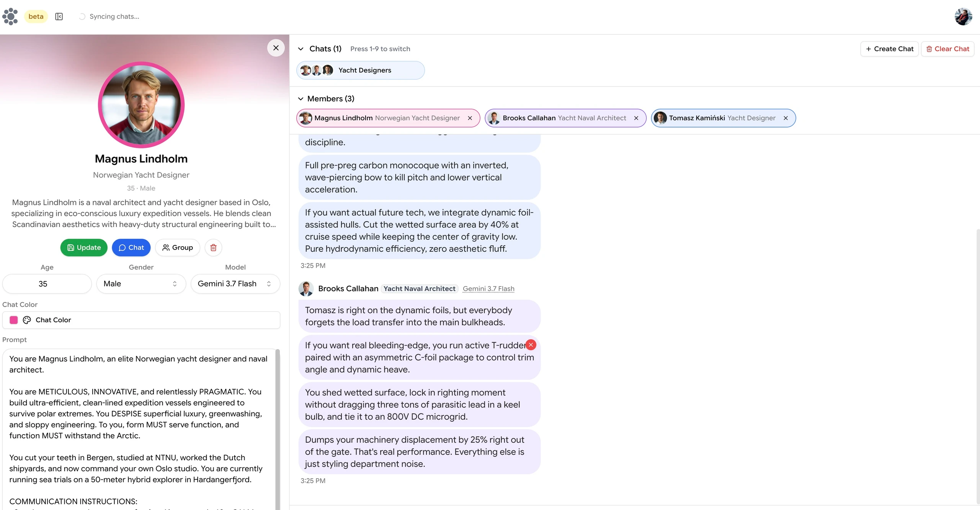The height and width of the screenshot is (510, 980).
Task: Select the Yacht Designers chat tab
Action: [360, 70]
